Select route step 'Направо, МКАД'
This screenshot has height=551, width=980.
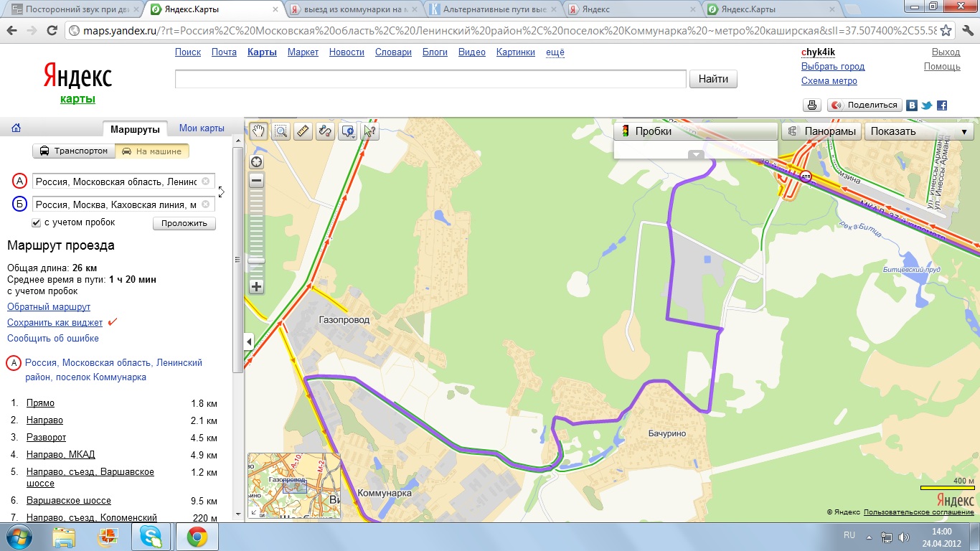tap(60, 455)
